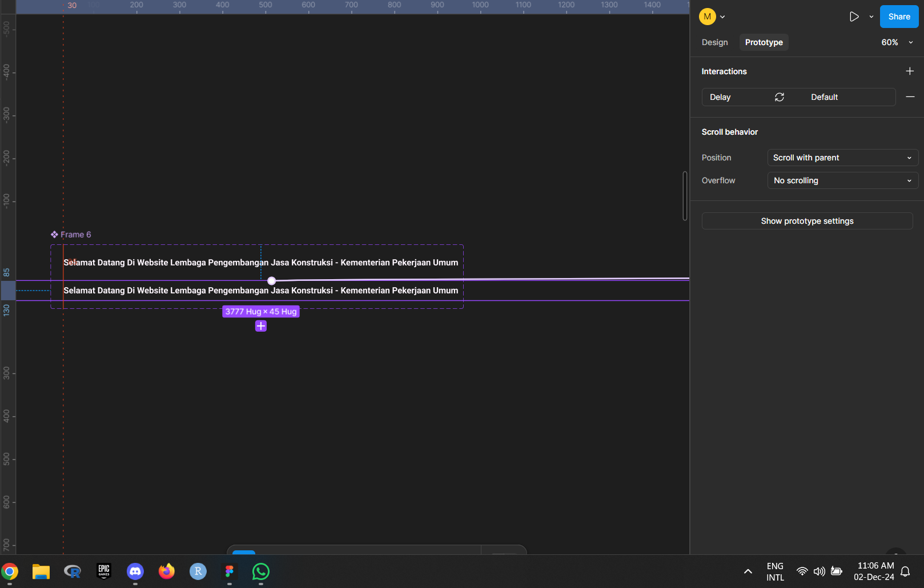The height and width of the screenshot is (588, 924).
Task: Click the battery tray icon
Action: (837, 571)
